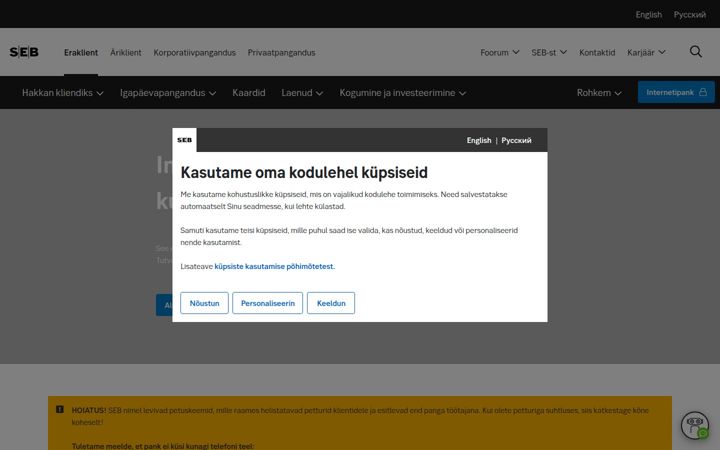Image resolution: width=720 pixels, height=450 pixels.
Task: Expand the Rohkem menu
Action: (599, 93)
